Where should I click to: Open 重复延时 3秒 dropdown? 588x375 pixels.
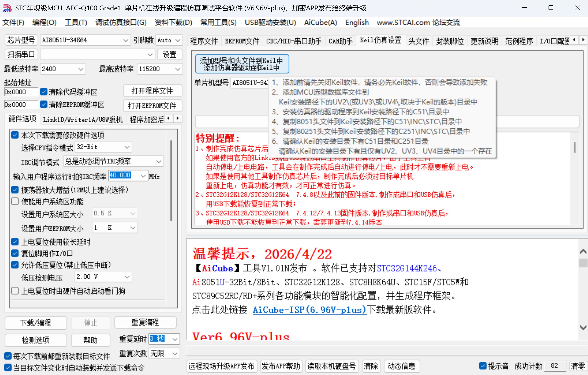pyautogui.click(x=164, y=339)
